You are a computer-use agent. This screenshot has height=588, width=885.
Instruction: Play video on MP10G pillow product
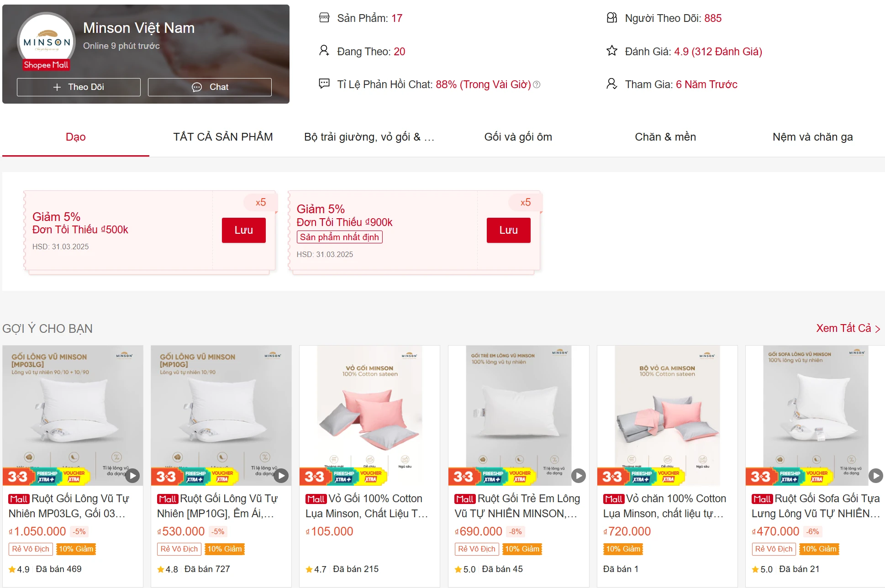pos(281,476)
